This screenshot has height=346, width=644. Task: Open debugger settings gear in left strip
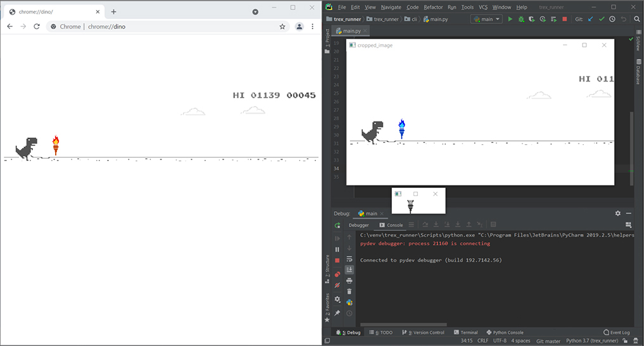pyautogui.click(x=337, y=299)
